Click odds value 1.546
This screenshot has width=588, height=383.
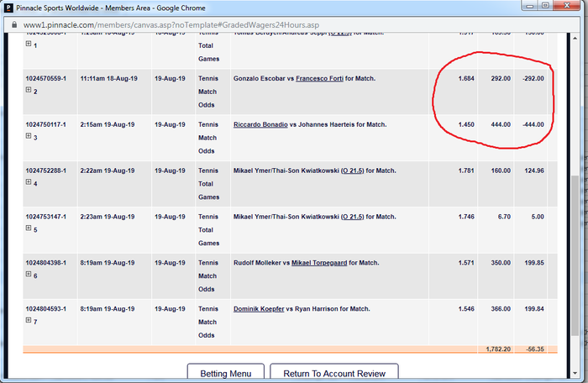(x=466, y=309)
